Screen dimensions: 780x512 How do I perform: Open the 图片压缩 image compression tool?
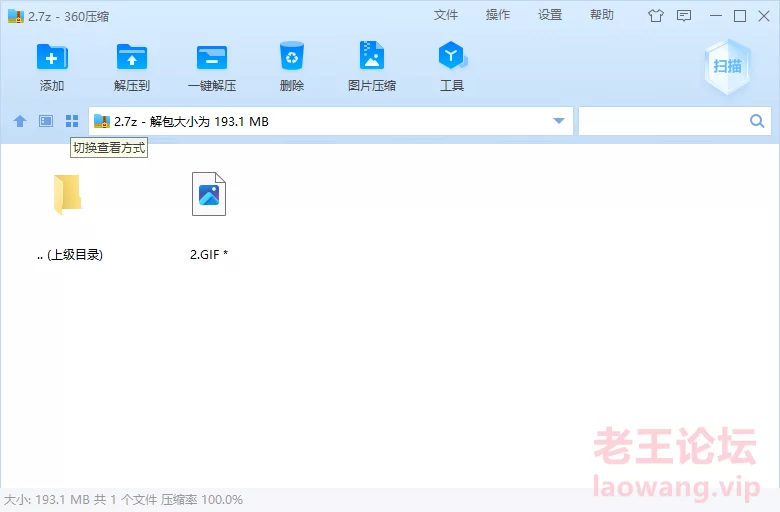point(372,55)
